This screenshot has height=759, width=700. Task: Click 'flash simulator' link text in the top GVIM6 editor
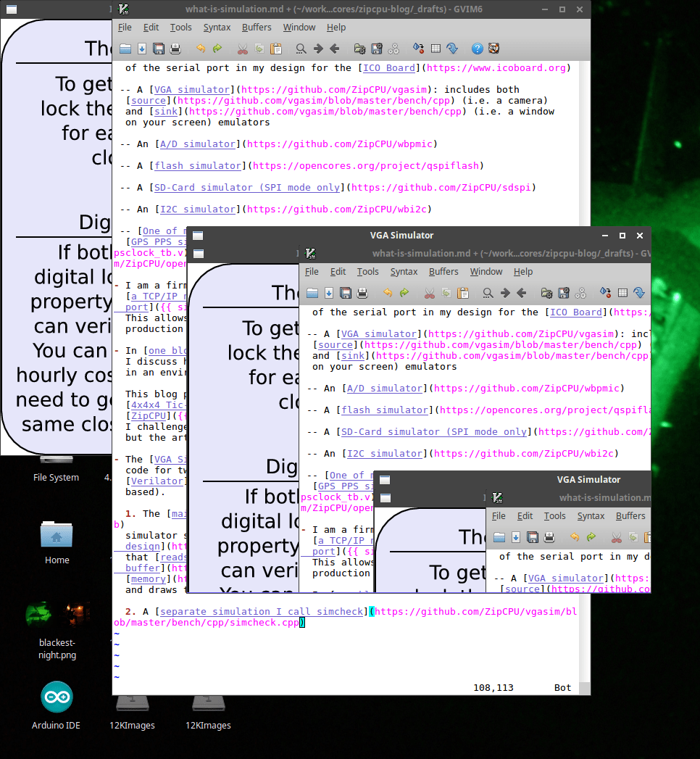pyautogui.click(x=197, y=165)
